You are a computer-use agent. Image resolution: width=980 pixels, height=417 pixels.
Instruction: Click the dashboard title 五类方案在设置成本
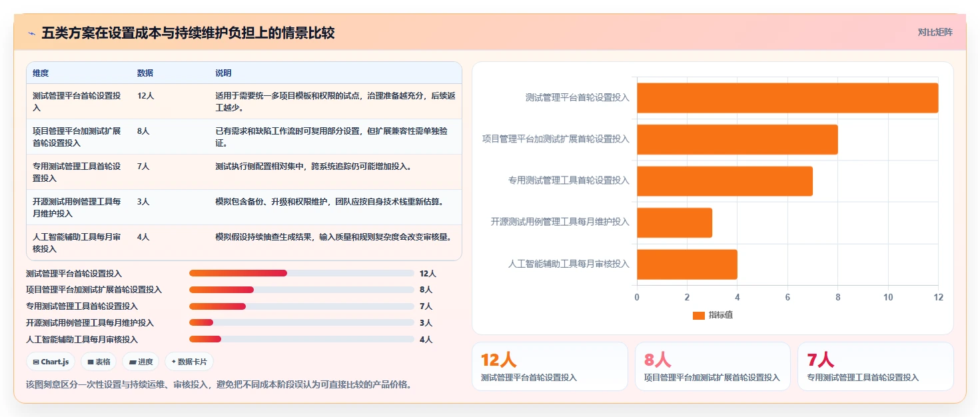[188, 33]
